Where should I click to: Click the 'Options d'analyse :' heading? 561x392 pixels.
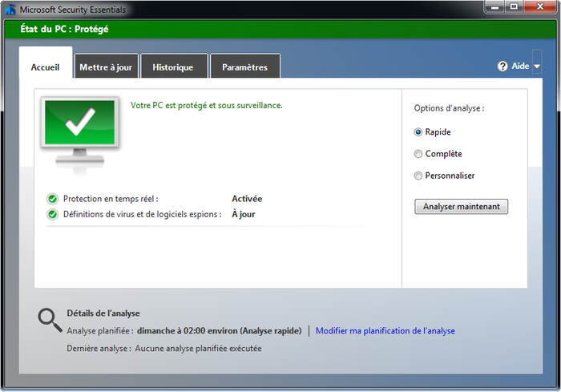[449, 108]
